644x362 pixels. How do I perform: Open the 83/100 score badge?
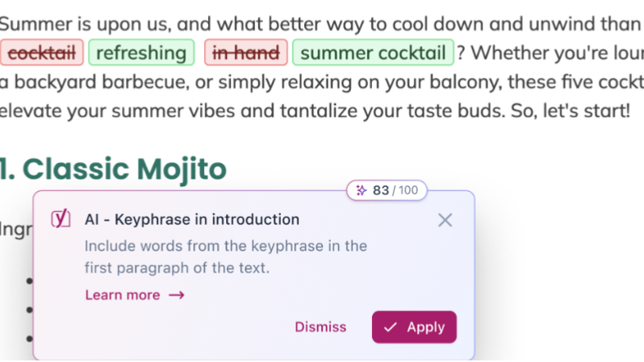pyautogui.click(x=387, y=190)
